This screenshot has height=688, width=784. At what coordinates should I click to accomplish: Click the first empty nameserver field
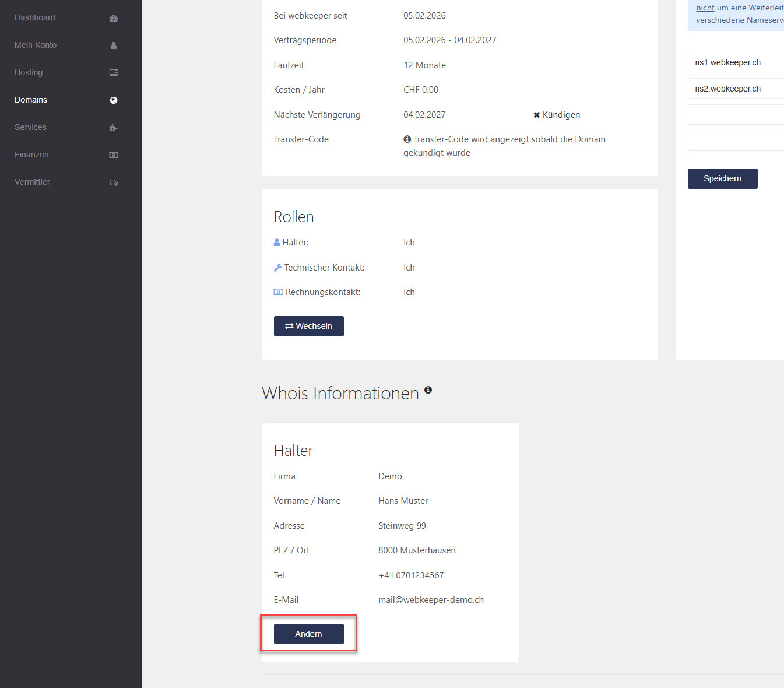coord(736,115)
